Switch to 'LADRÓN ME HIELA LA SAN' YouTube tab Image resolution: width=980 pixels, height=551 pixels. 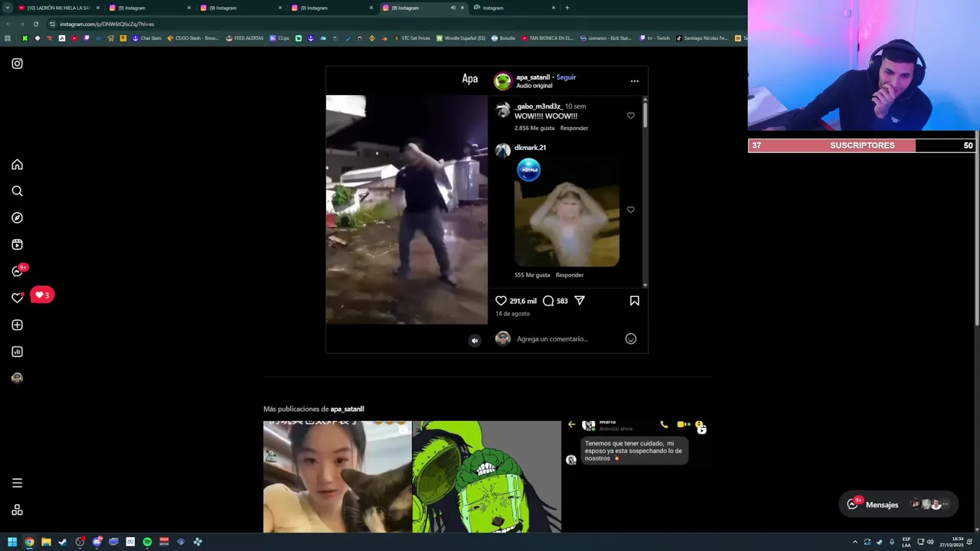tap(59, 8)
